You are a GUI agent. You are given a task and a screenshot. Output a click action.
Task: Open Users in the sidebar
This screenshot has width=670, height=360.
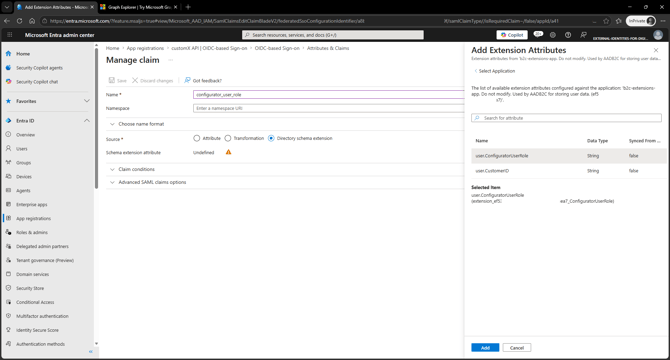[22, 149]
